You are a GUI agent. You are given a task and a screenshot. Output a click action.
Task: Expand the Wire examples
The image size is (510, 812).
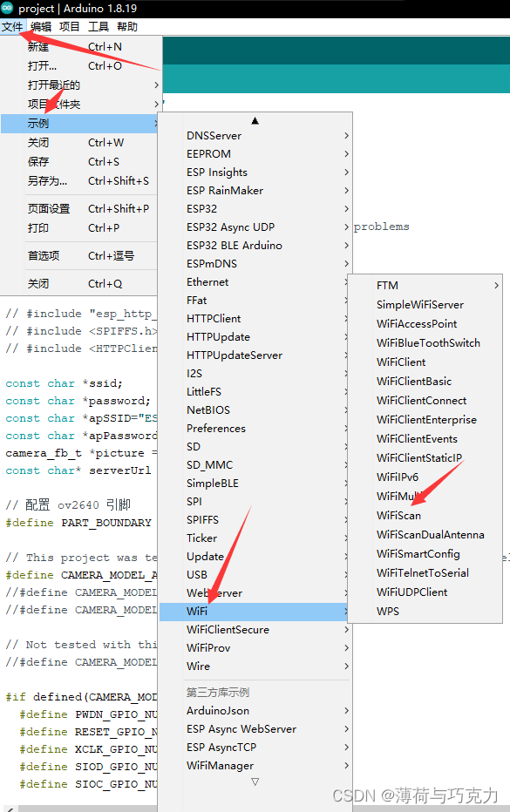[255, 666]
